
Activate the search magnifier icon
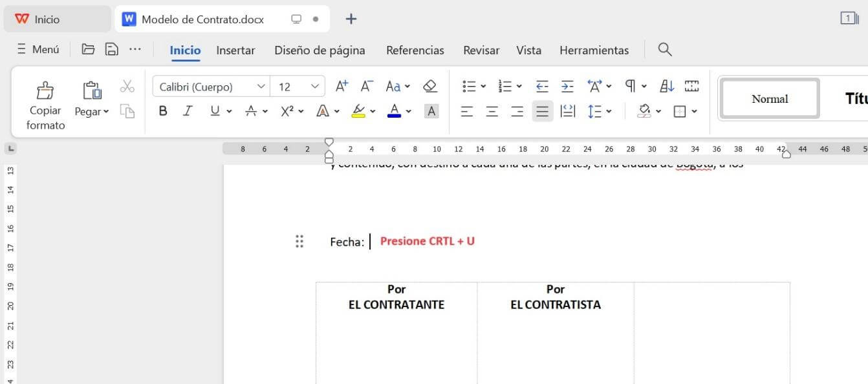coord(664,50)
